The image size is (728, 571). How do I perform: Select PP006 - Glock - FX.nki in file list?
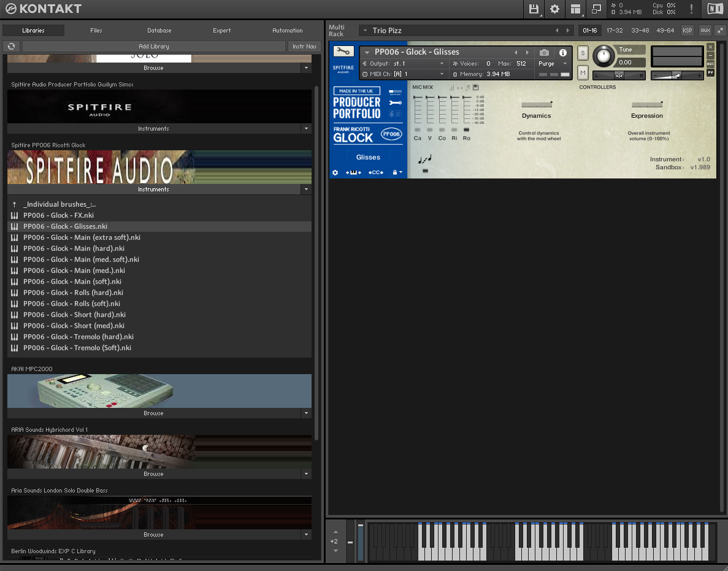(x=159, y=215)
